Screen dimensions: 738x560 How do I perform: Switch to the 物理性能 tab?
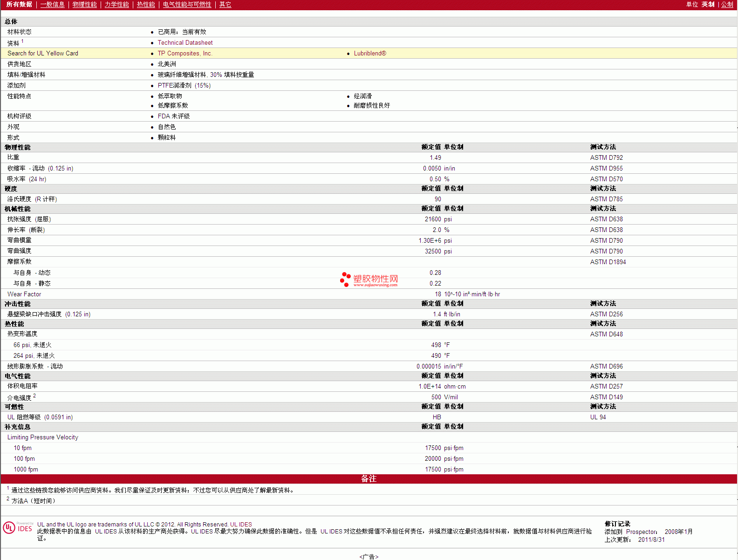[84, 5]
